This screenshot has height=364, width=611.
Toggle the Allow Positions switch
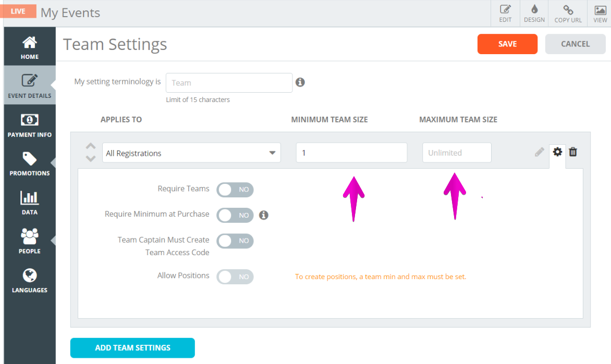pyautogui.click(x=235, y=277)
